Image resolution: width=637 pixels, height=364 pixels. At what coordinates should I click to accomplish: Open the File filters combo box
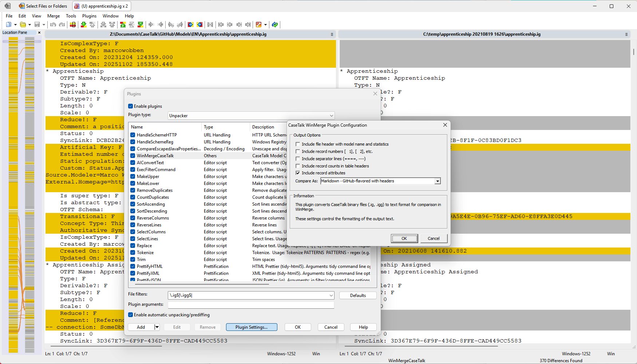tap(331, 295)
